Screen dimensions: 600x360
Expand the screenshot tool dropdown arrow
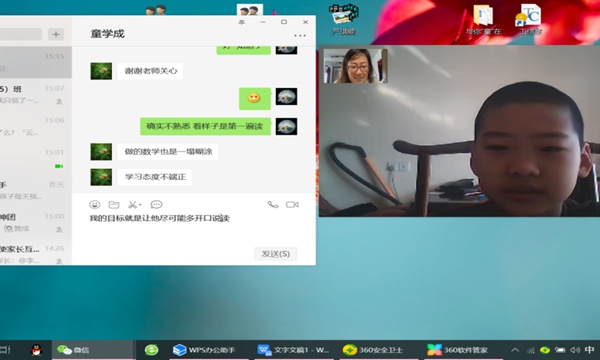point(140,205)
